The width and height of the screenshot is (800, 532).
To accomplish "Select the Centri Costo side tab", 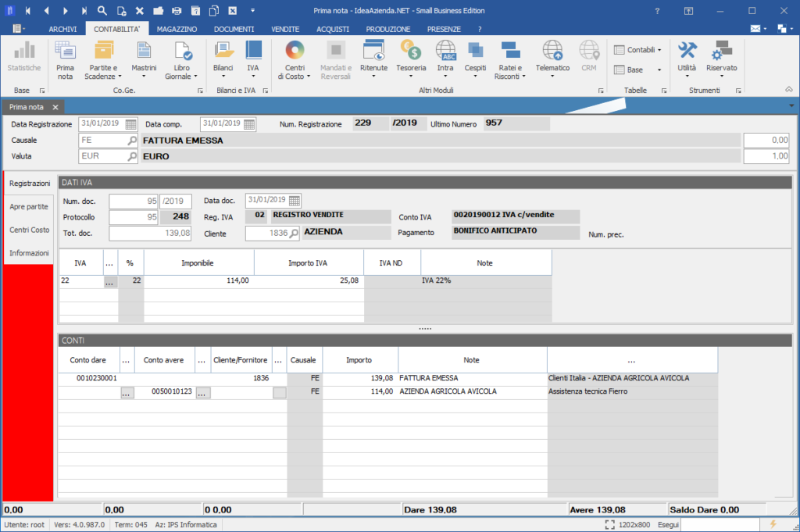I will click(x=29, y=230).
